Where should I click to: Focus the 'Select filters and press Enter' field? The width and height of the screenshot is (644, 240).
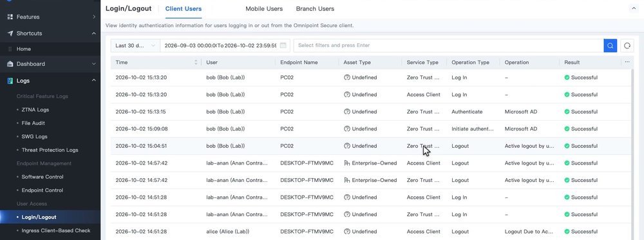(x=448, y=45)
